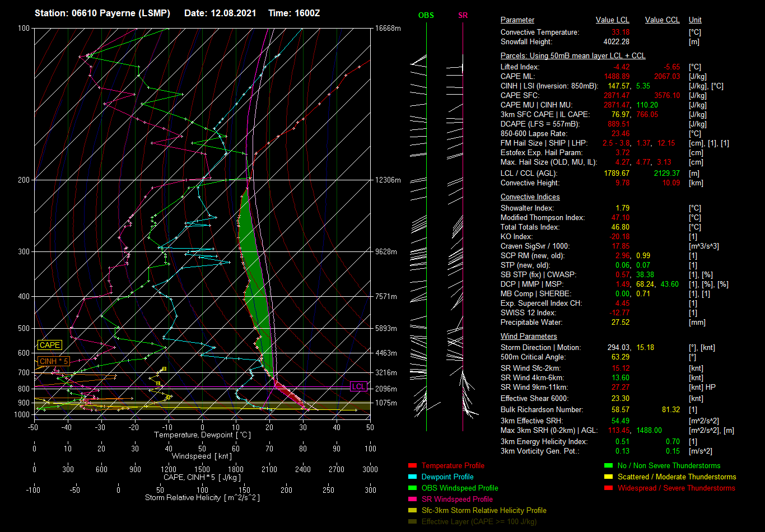765x532 pixels.
Task: Click the Value LCL column header
Action: (x=612, y=20)
